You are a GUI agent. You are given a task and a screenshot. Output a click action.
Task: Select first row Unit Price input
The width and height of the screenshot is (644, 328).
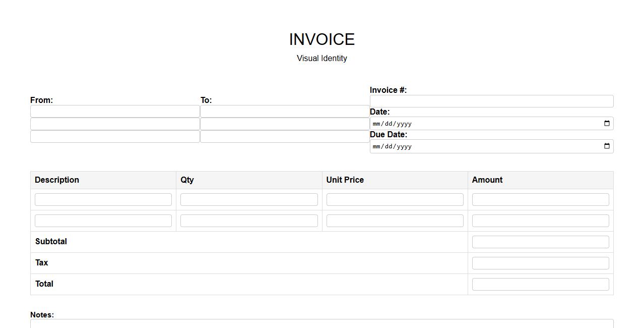coord(395,200)
